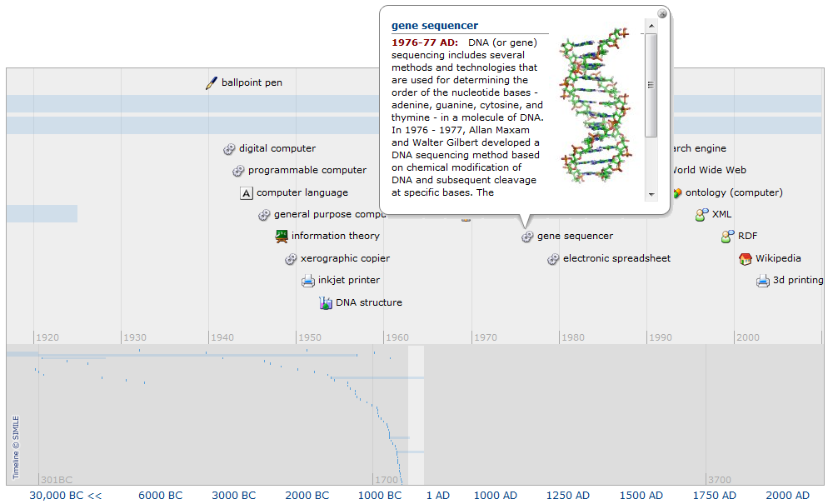Viewport: 828px width, 504px height.
Task: Jump to 1750 AD era link
Action: tap(715, 496)
